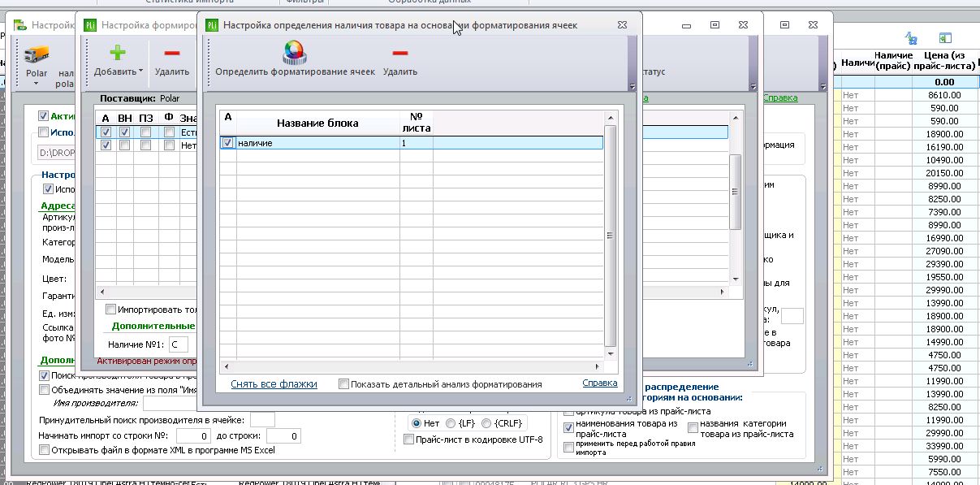Image resolution: width=980 pixels, height=485 pixels.
Task: Click the column panel icon above the price grid
Action: (945, 38)
